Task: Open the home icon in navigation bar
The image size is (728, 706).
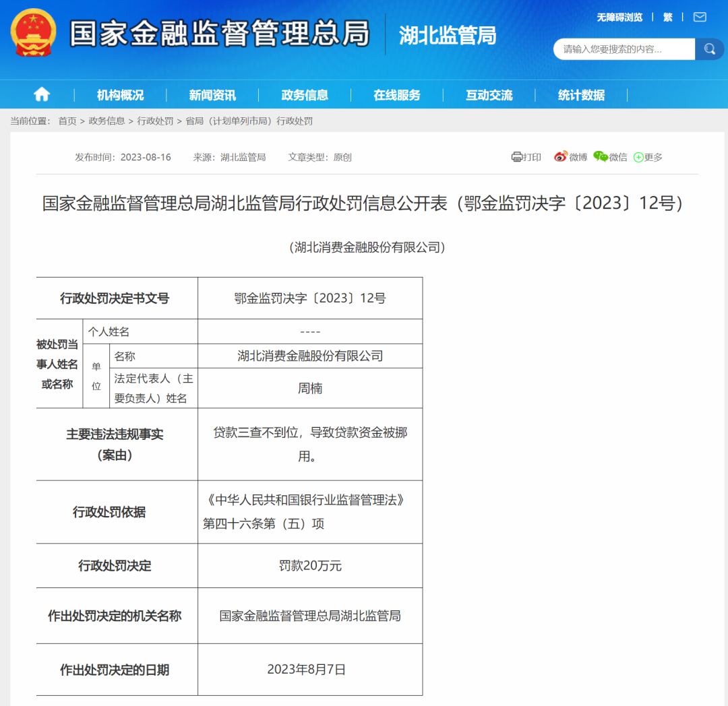Action: coord(41,94)
